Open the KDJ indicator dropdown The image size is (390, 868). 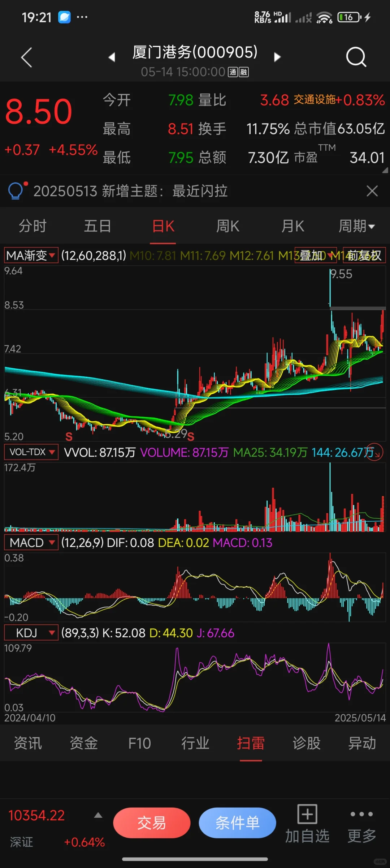(31, 633)
